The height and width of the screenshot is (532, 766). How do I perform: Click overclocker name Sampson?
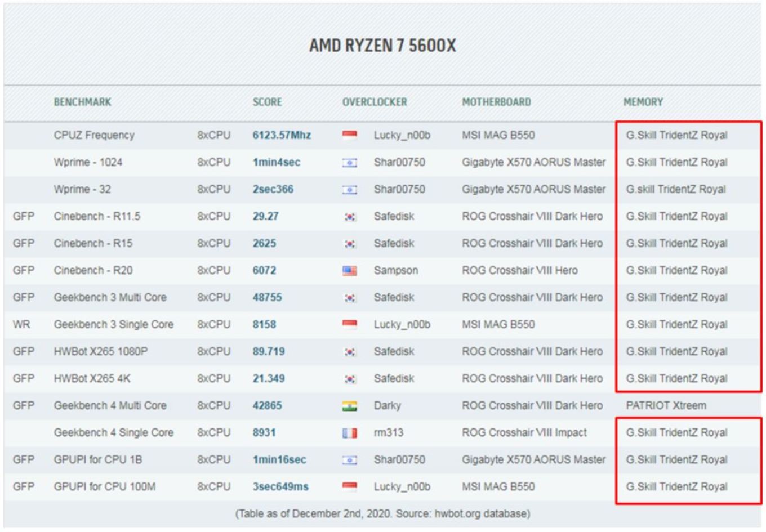[396, 270]
